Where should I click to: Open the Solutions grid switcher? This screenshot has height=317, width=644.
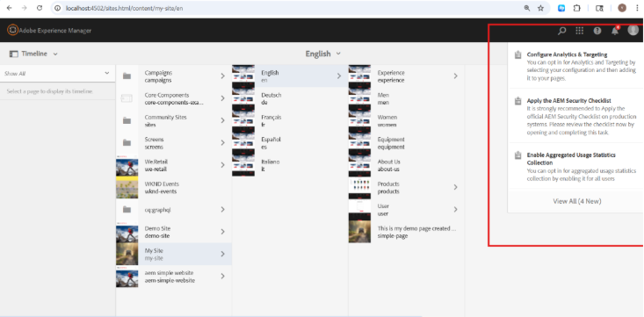[x=580, y=31]
